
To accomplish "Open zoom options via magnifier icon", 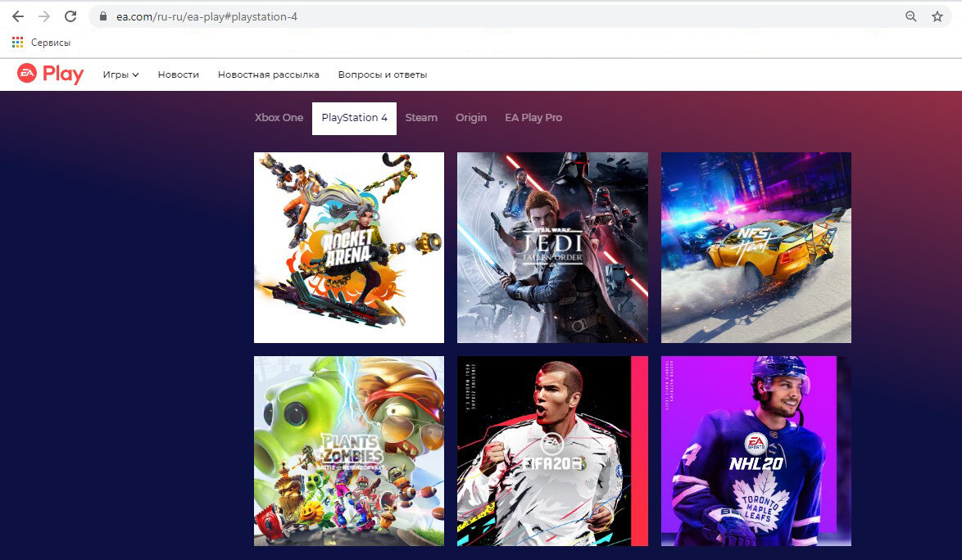I will click(x=911, y=16).
